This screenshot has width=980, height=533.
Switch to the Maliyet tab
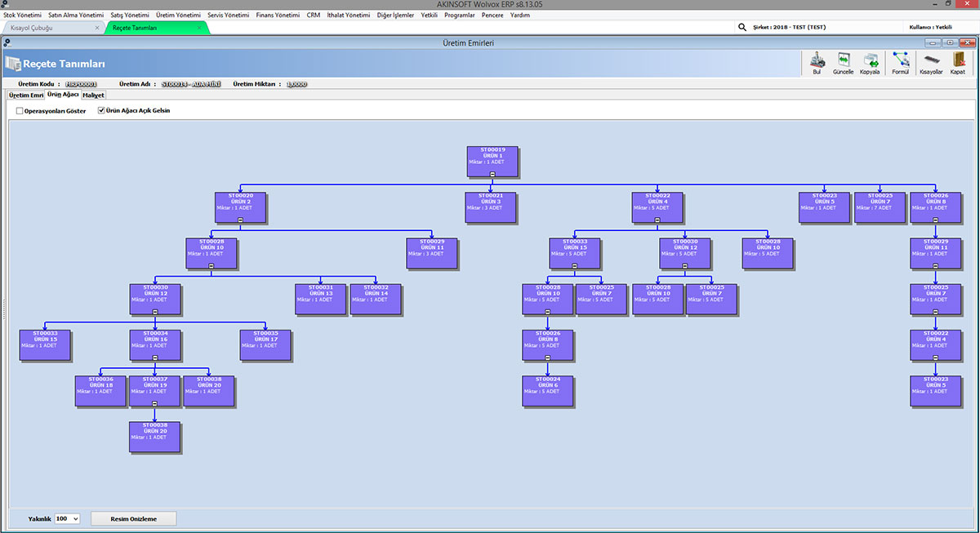coord(93,95)
